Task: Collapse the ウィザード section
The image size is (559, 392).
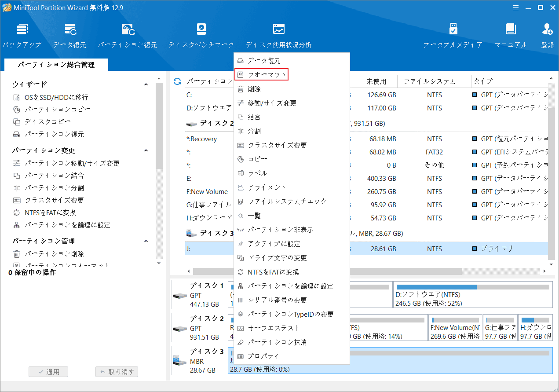Action: [x=146, y=84]
